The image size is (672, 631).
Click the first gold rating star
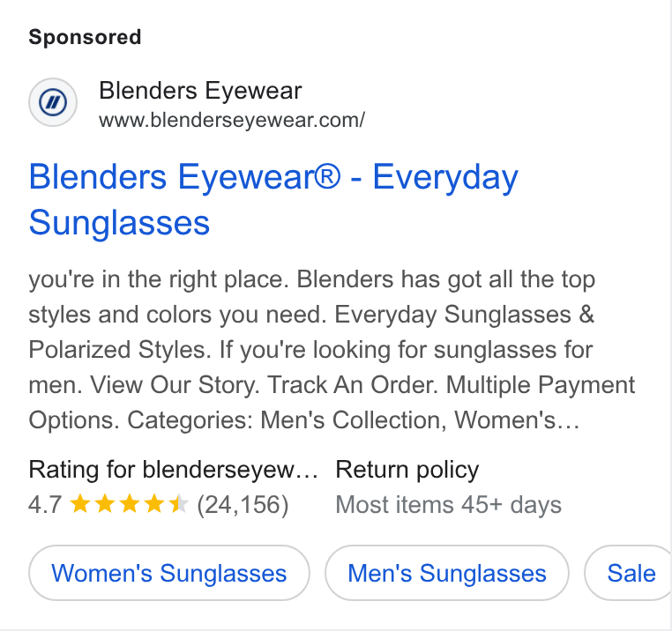coord(79,504)
